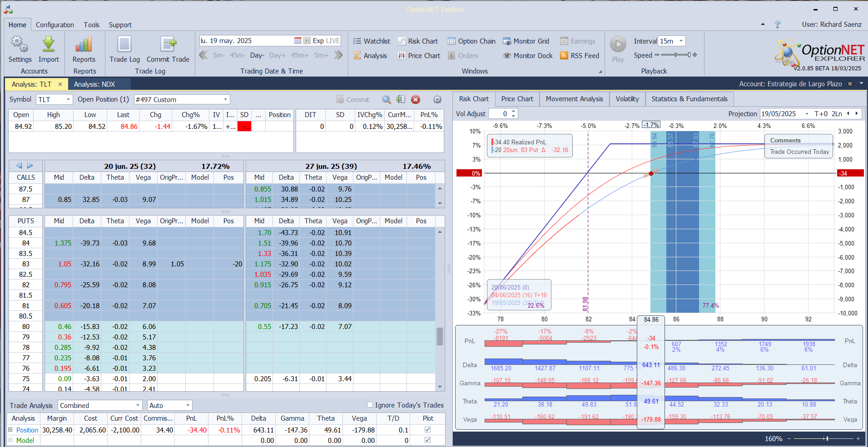This screenshot has width=868, height=447.
Task: Click the zoom plus button
Action: 858,438
